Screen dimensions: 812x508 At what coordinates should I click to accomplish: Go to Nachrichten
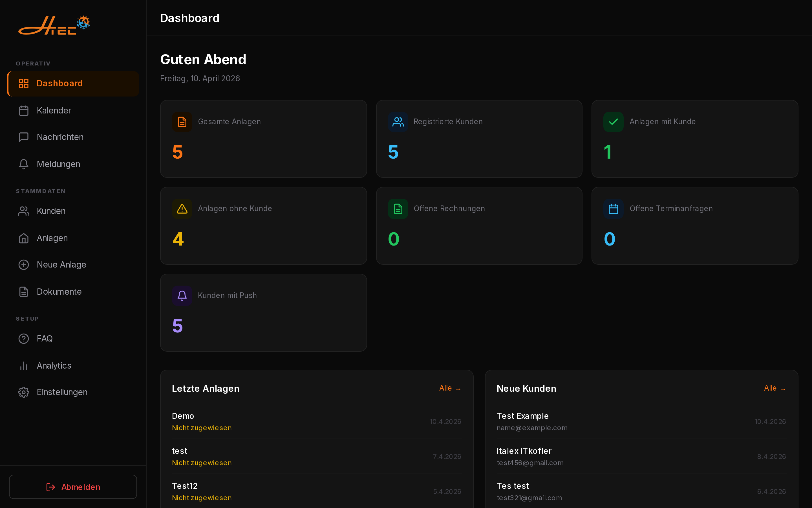coord(73,137)
